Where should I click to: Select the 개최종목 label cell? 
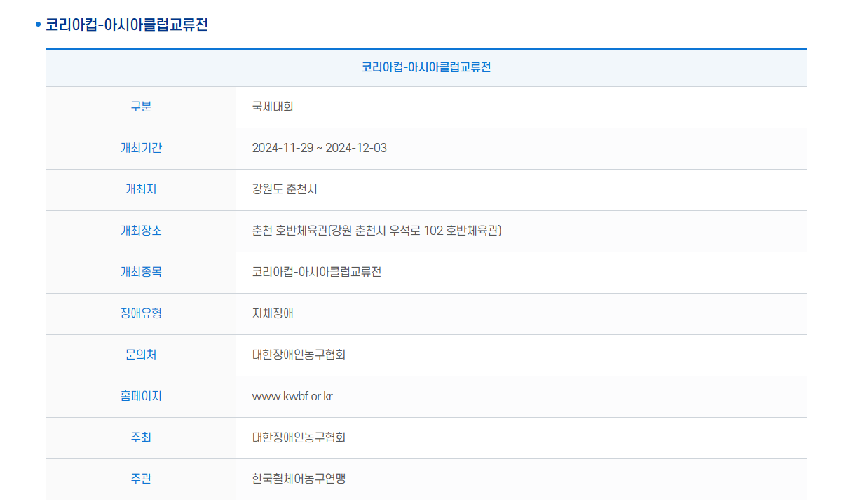click(141, 272)
